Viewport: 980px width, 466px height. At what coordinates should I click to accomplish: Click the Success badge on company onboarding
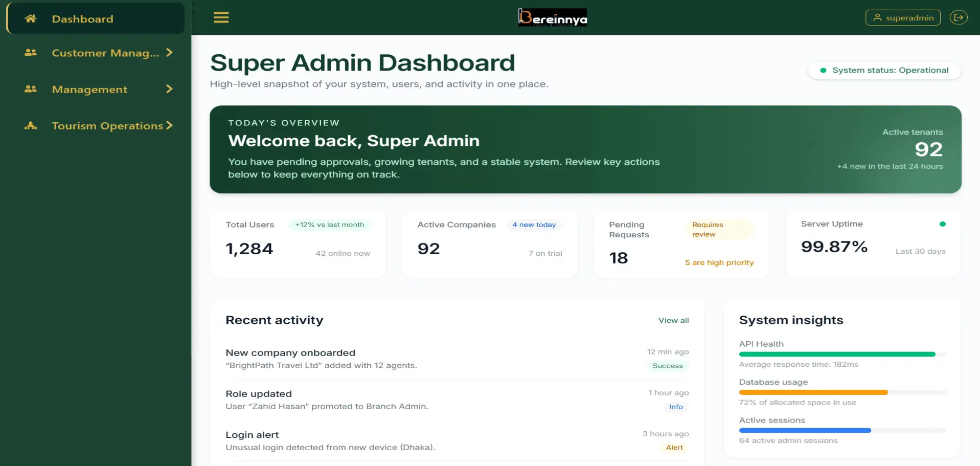click(667, 366)
